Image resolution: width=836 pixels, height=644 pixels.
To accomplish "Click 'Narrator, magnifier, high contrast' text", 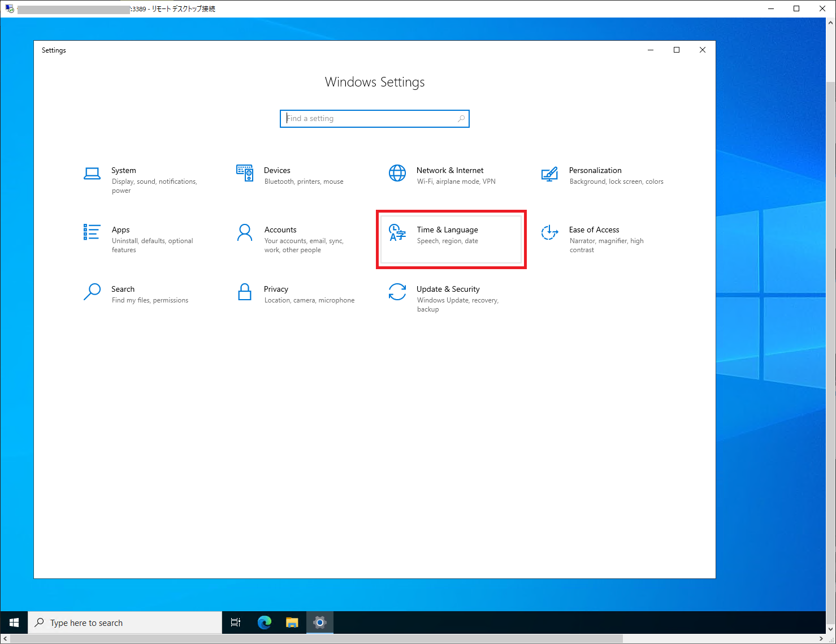I will 607,245.
